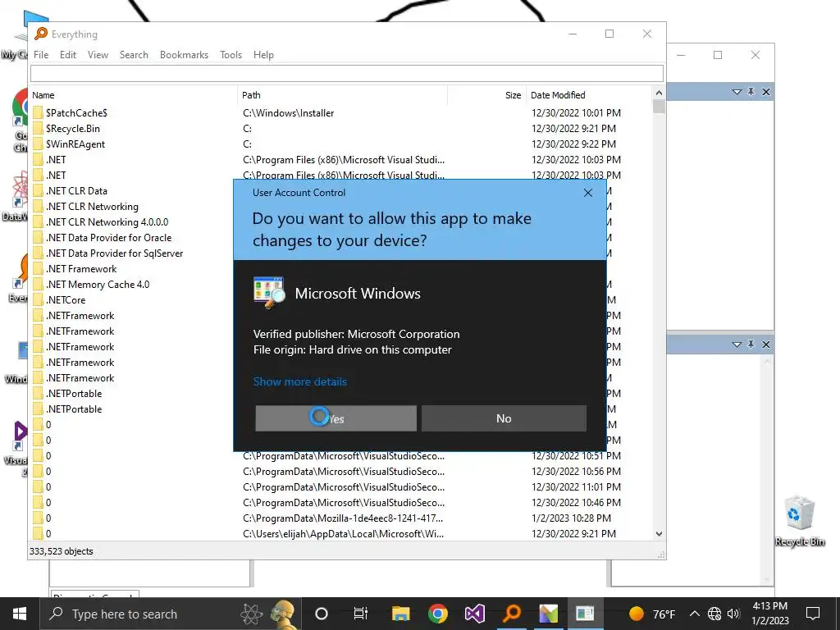The height and width of the screenshot is (630, 840).
Task: Select .NET Data Provider for SqlServer icon
Action: (38, 253)
